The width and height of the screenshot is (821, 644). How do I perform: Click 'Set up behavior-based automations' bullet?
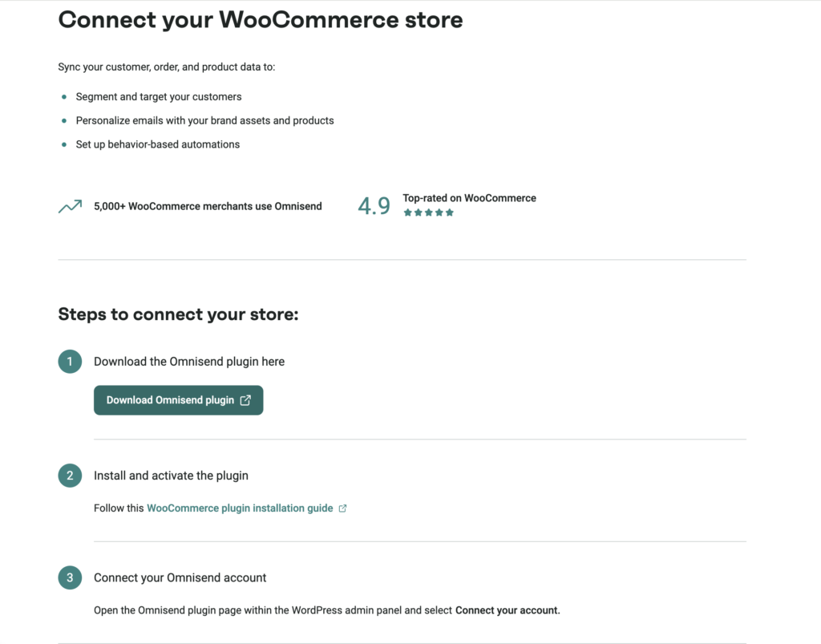click(x=158, y=144)
